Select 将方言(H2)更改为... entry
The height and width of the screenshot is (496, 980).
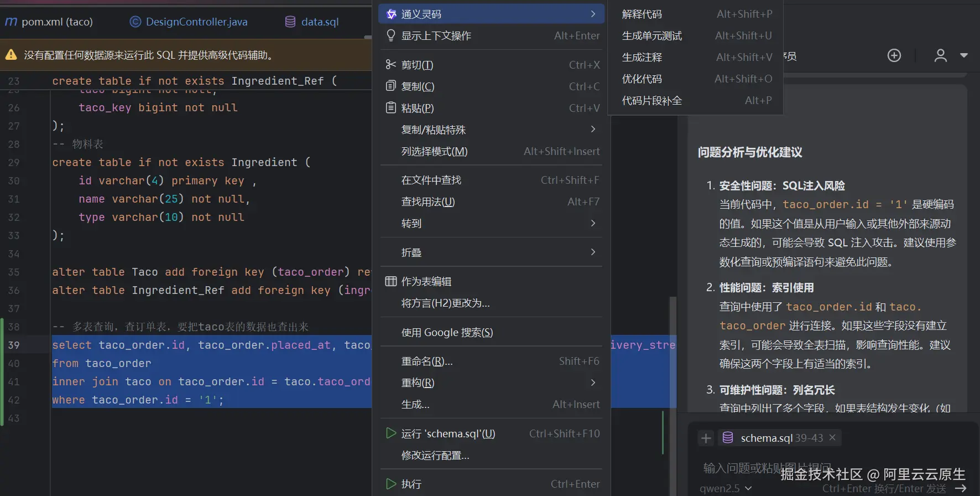pyautogui.click(x=492, y=303)
